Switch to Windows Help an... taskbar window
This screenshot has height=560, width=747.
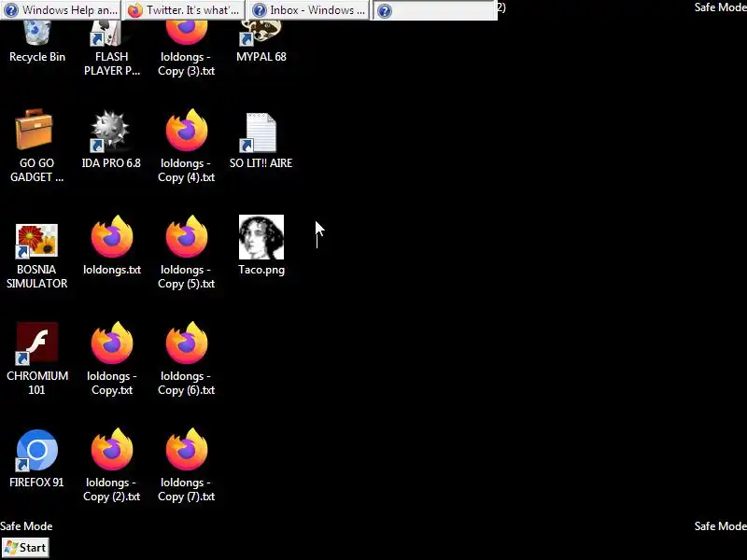click(61, 10)
